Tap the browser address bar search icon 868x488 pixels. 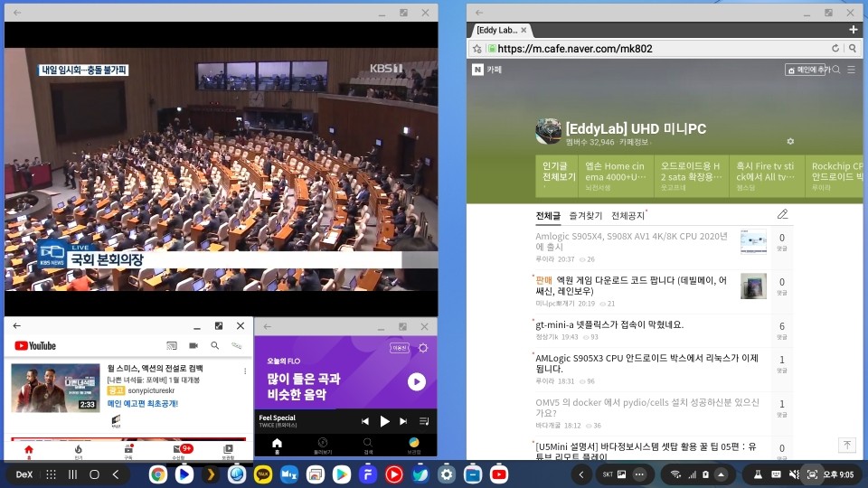pos(853,49)
